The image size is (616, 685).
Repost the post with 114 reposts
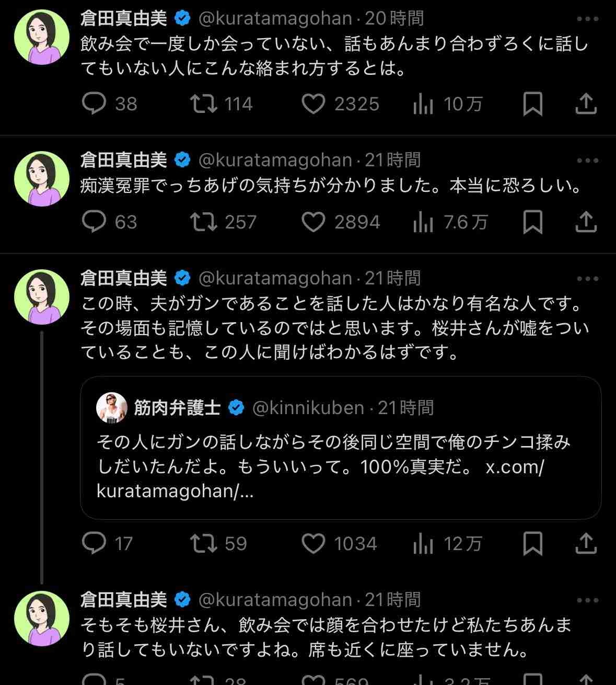(x=204, y=104)
